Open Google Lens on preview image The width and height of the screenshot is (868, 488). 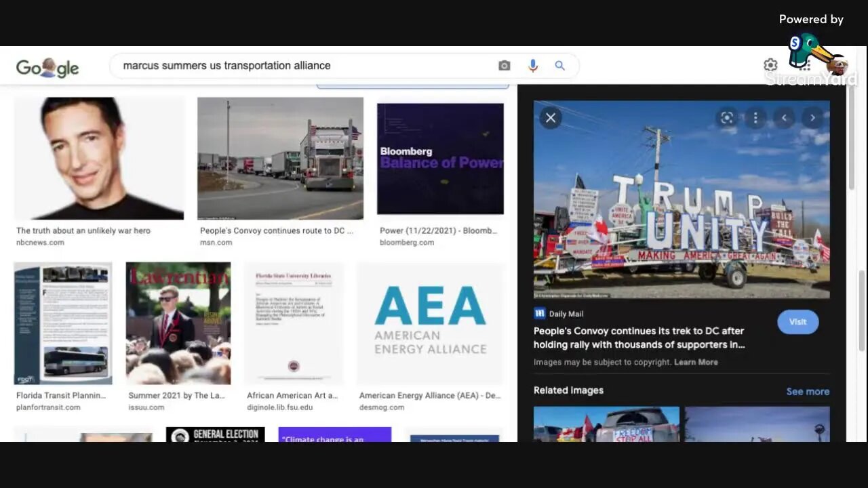pyautogui.click(x=727, y=118)
